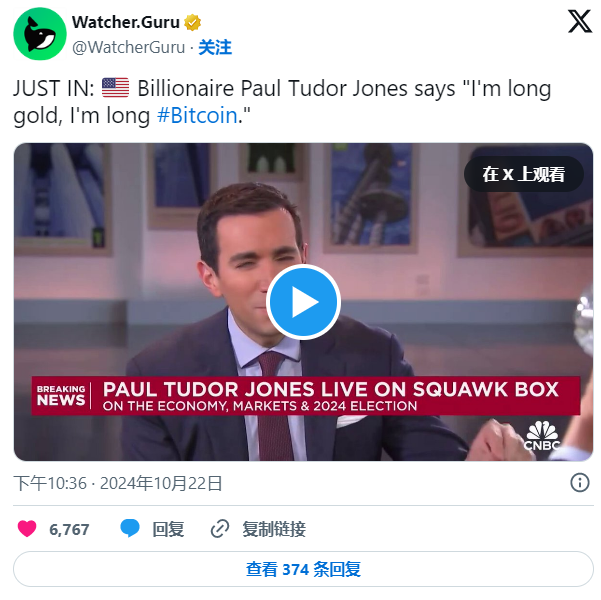Image resolution: width=601 pixels, height=600 pixels.
Task: Open the @WatcherGuru handle
Action: pos(128,48)
